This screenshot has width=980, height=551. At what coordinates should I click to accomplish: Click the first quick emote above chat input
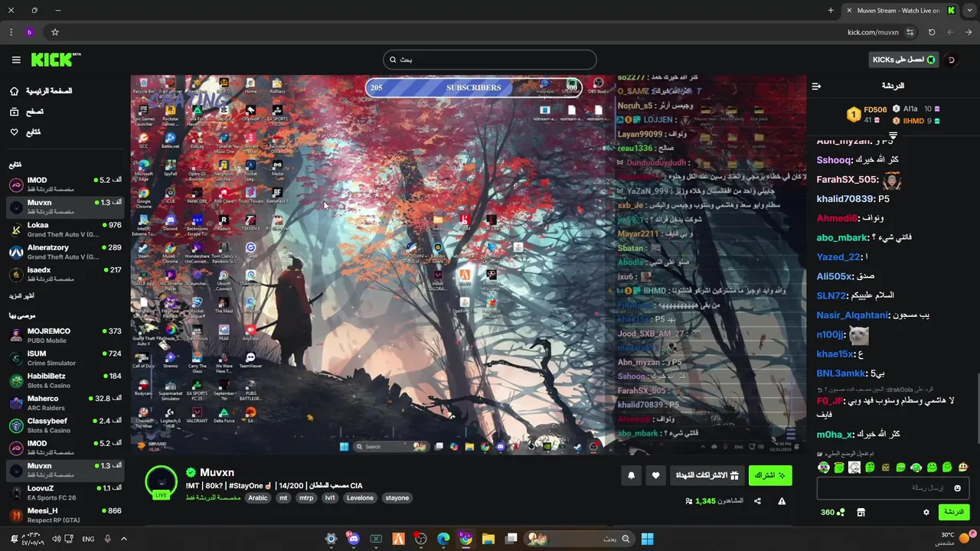824,468
